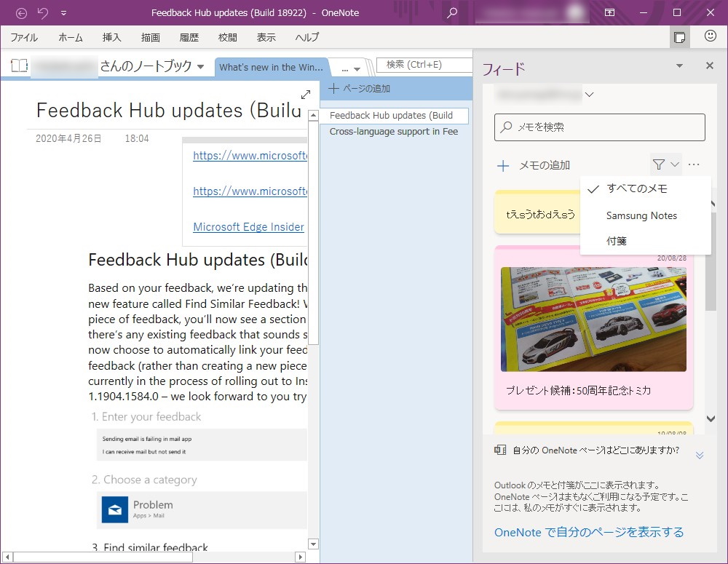Select the Feedback Hub updates (Build page
Screen dimensions: 728x564
(x=395, y=116)
